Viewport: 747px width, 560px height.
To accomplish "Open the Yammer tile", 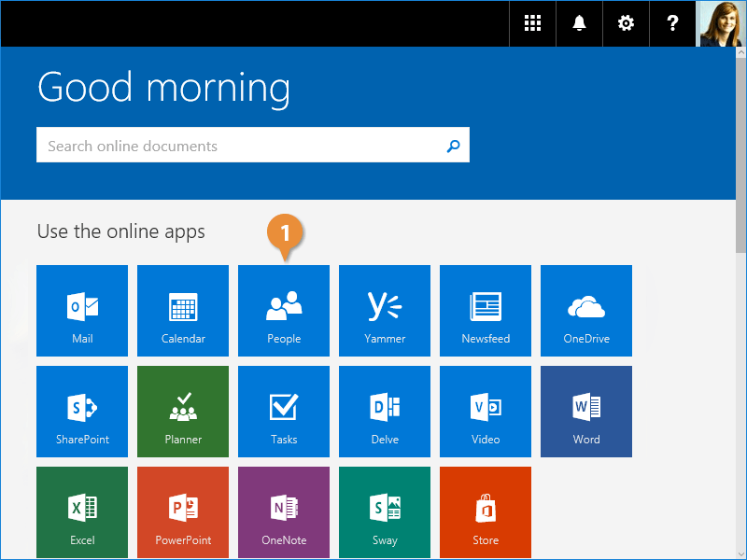I will pyautogui.click(x=385, y=311).
